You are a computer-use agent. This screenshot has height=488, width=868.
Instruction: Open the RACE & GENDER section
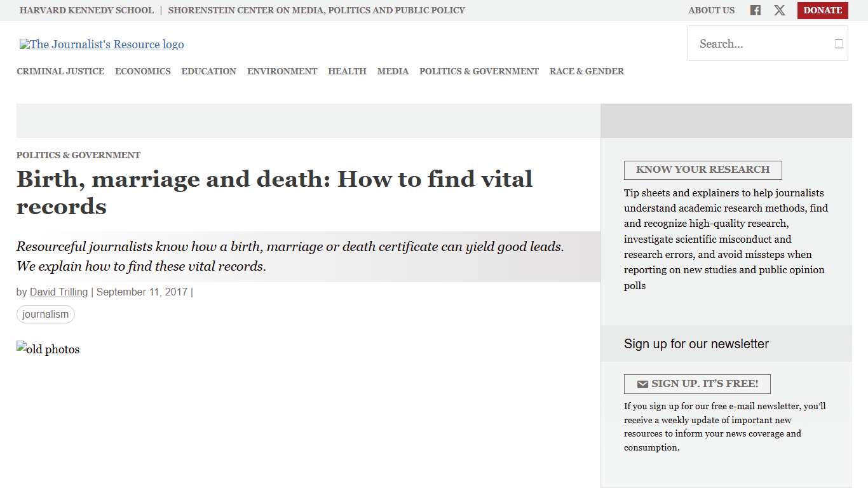point(587,71)
